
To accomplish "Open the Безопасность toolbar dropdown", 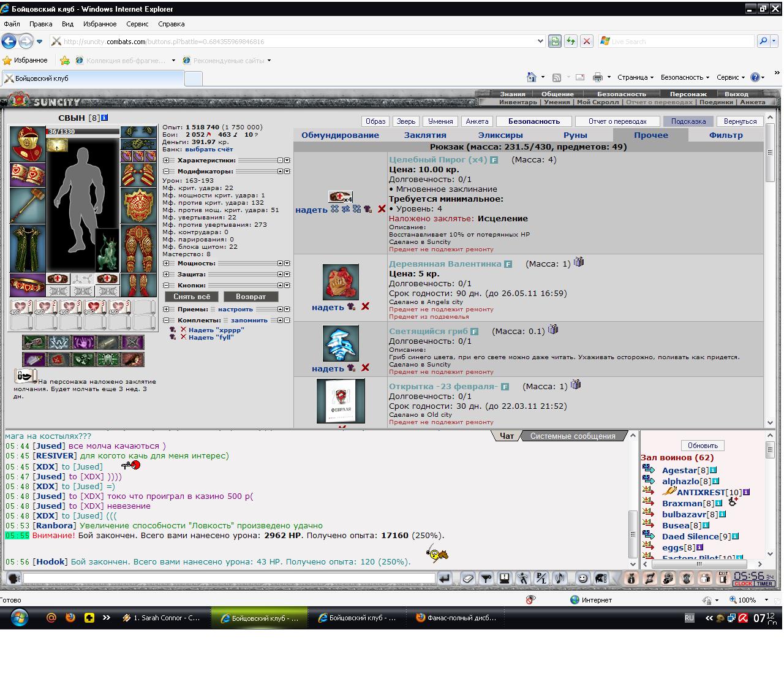I will pos(685,77).
